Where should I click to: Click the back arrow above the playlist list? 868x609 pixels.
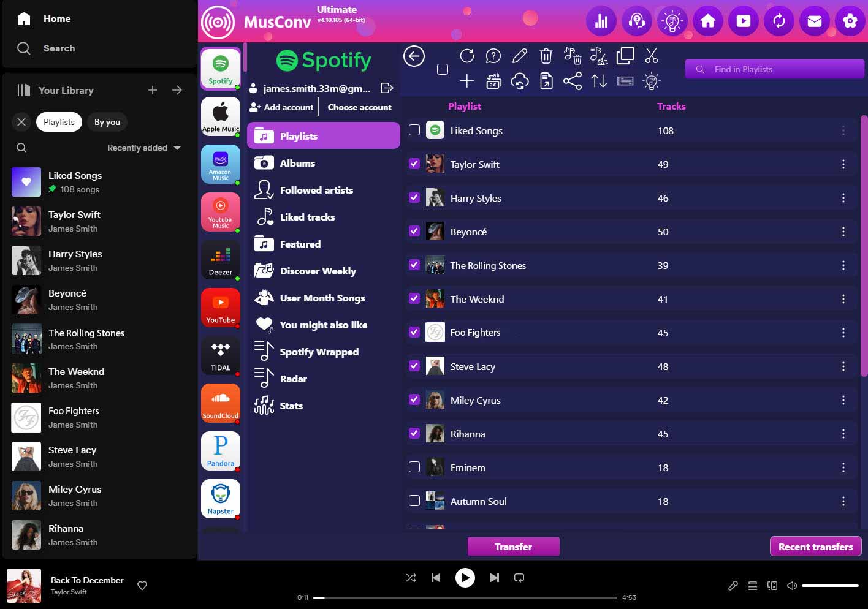point(414,56)
